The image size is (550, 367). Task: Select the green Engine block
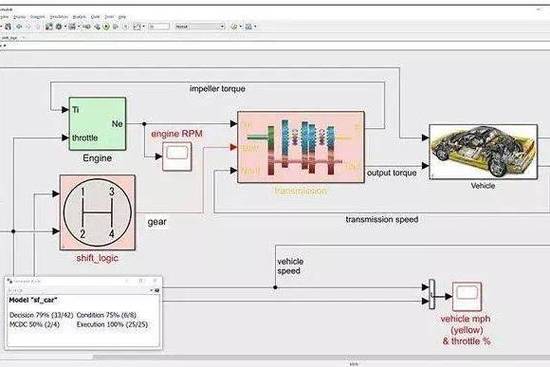(x=97, y=124)
